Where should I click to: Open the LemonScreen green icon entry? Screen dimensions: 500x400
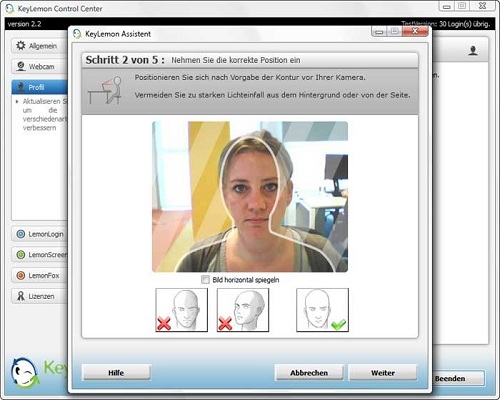(21, 255)
